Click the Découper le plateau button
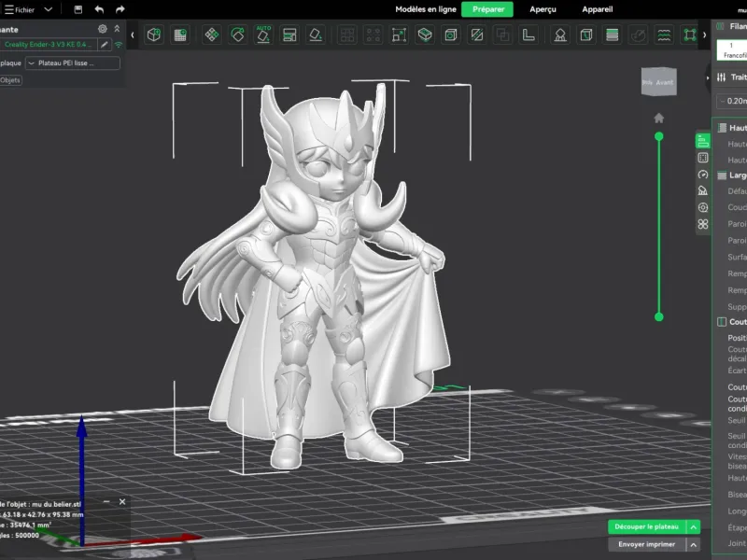Screen dimensions: 747x560 click(x=646, y=526)
